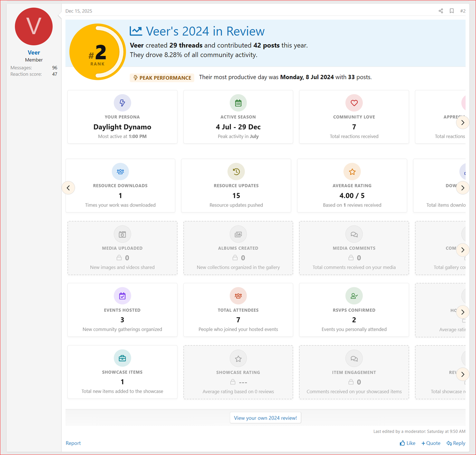Viewport: 476px width, 455px height.
Task: Click the '4 Jul - 29 Dec' season text
Action: (x=238, y=127)
